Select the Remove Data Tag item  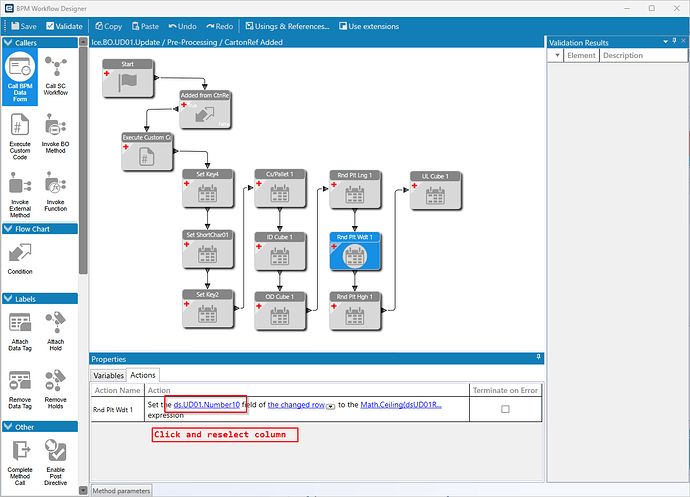[20, 389]
